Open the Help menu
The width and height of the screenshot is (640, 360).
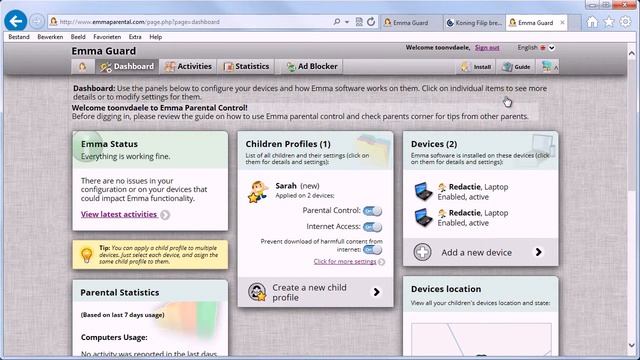156,37
